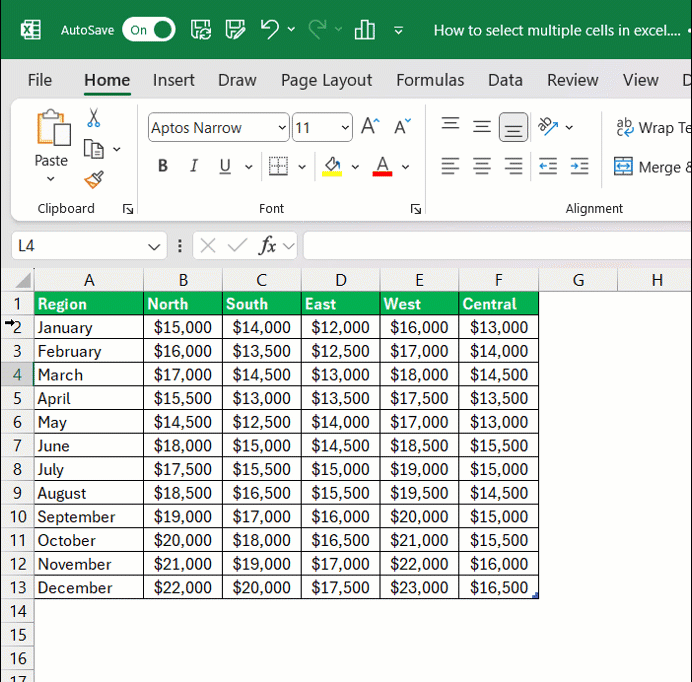Apply red font color
This screenshot has height=682, width=692.
[x=382, y=166]
